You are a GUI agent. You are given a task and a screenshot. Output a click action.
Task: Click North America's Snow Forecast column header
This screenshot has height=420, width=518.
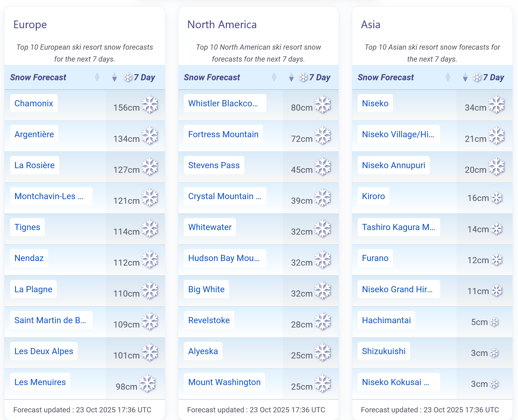(212, 77)
